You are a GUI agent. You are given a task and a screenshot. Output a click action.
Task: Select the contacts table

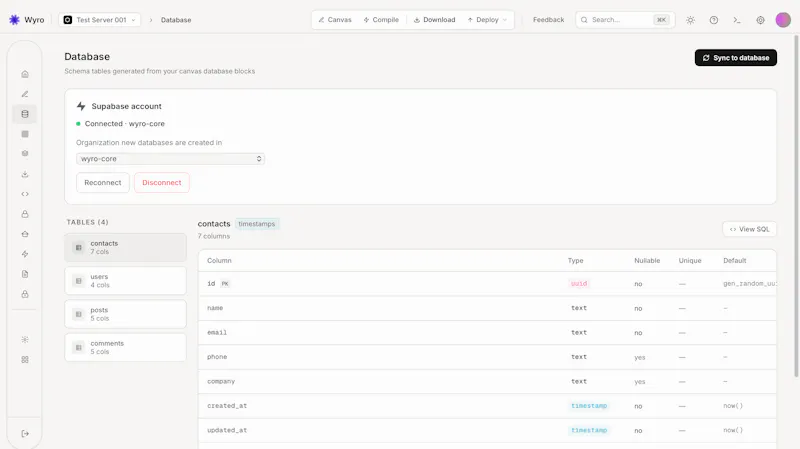click(126, 247)
